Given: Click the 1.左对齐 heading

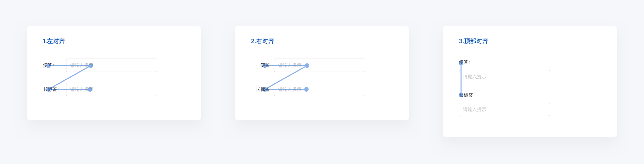Looking at the screenshot, I should click(54, 41).
